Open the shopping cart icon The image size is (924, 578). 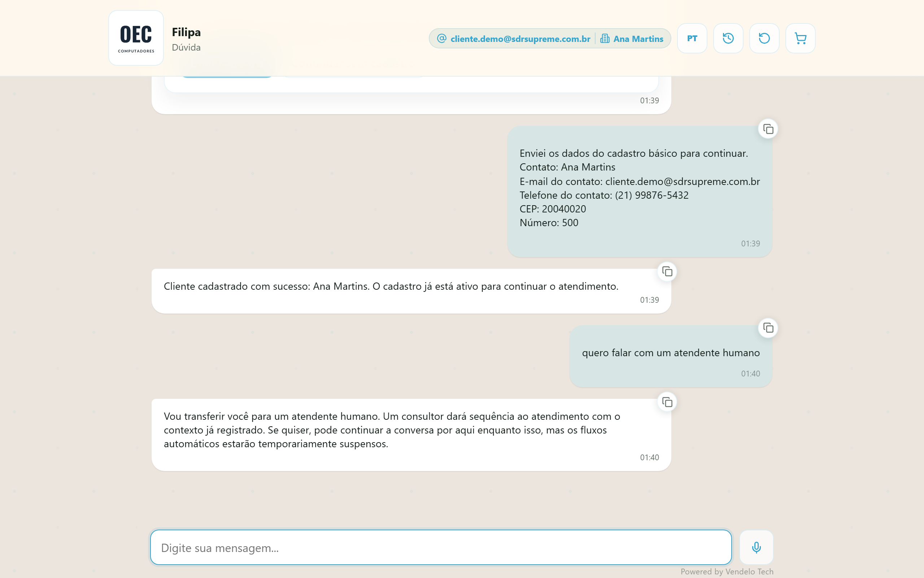[x=800, y=38]
